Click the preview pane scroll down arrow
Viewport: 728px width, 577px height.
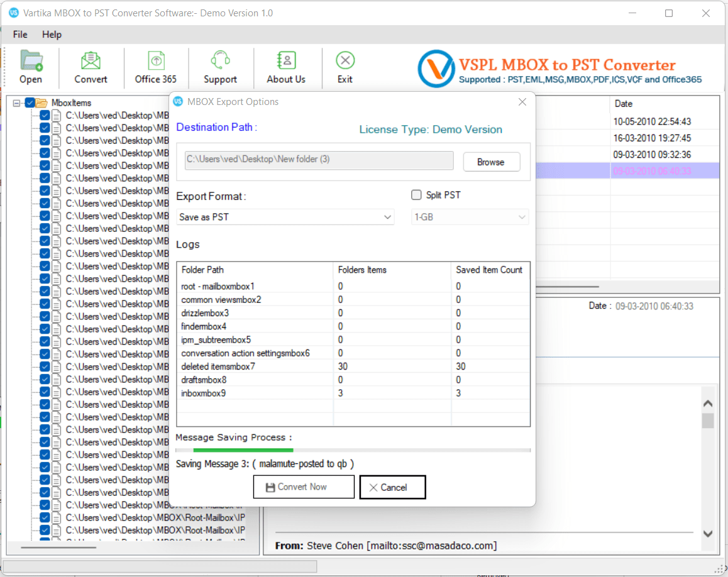click(x=708, y=534)
